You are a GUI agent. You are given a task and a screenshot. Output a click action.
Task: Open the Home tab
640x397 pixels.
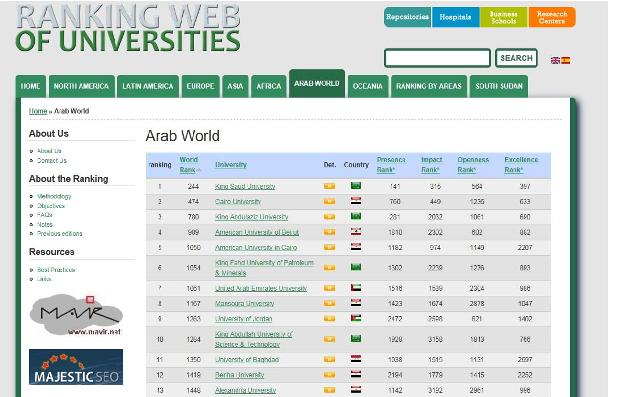31,86
